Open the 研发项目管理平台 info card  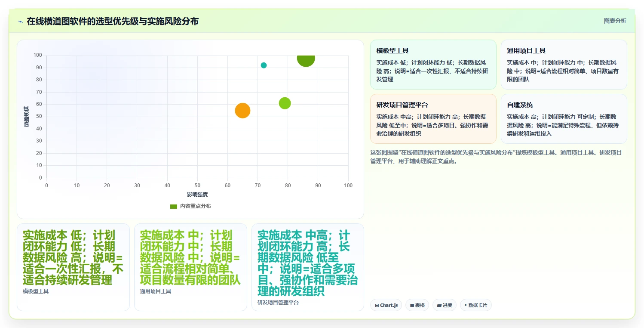433,119
